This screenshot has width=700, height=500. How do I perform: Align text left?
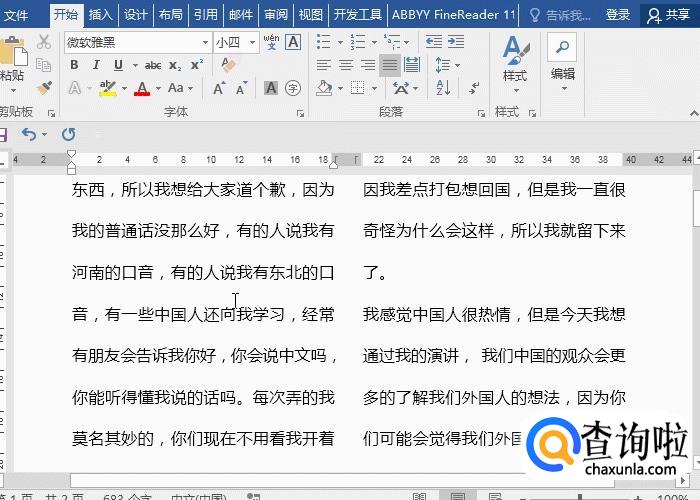[x=324, y=65]
